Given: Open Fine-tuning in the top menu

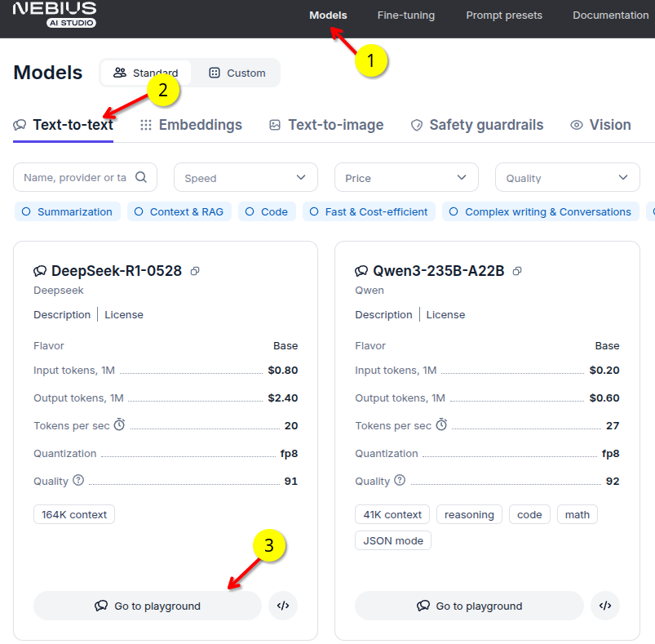Looking at the screenshot, I should click(x=406, y=16).
